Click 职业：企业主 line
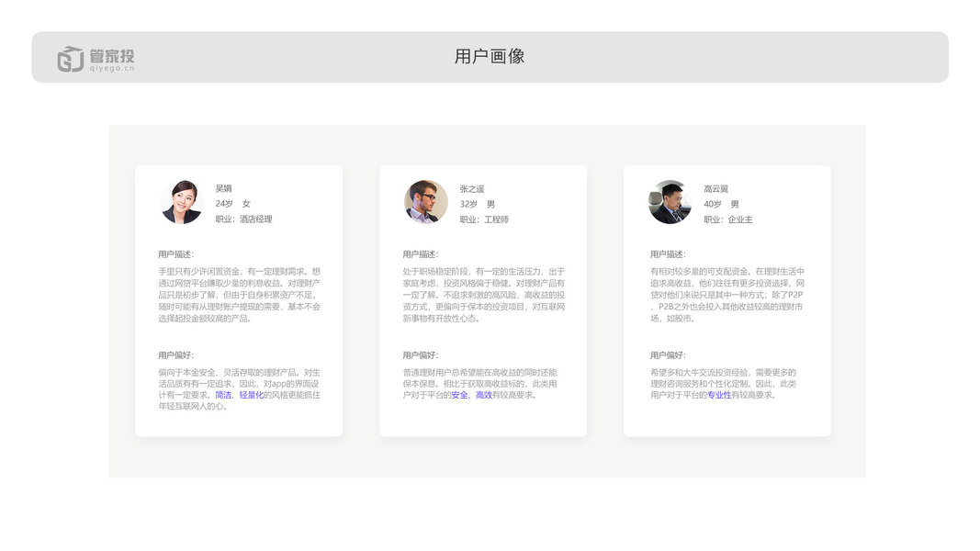980x551 pixels. (x=728, y=219)
